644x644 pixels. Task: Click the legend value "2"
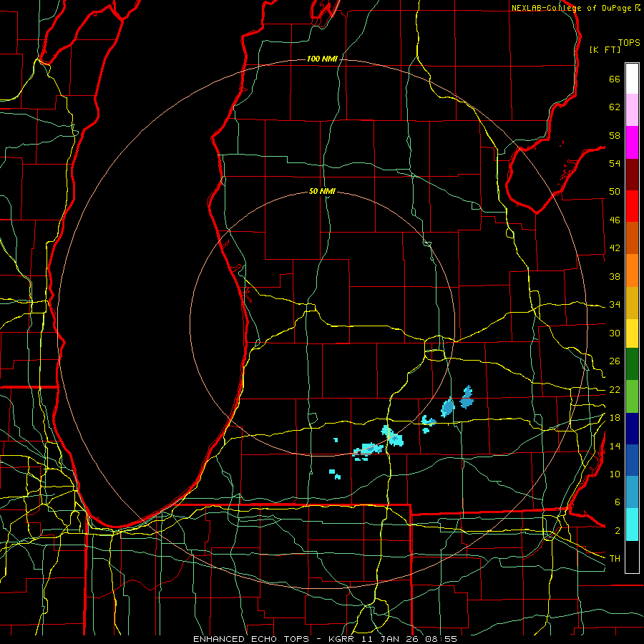tap(617, 531)
